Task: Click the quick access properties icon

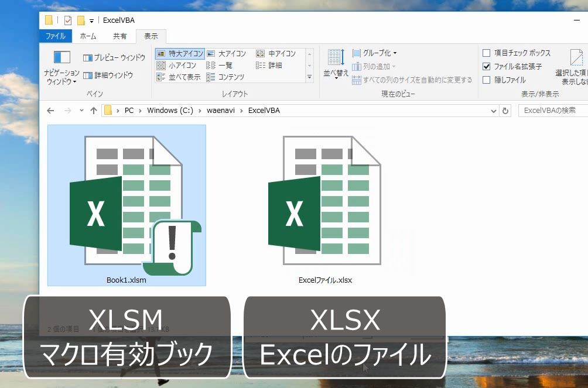Action: (68, 20)
